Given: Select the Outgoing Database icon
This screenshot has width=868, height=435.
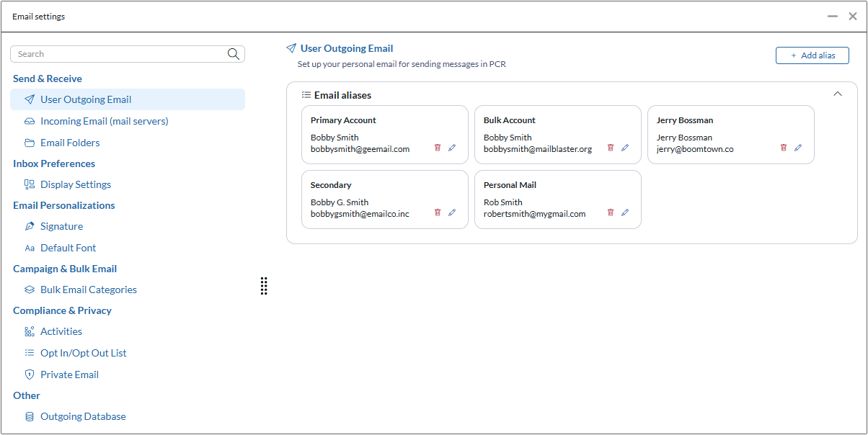Looking at the screenshot, I should click(x=29, y=416).
